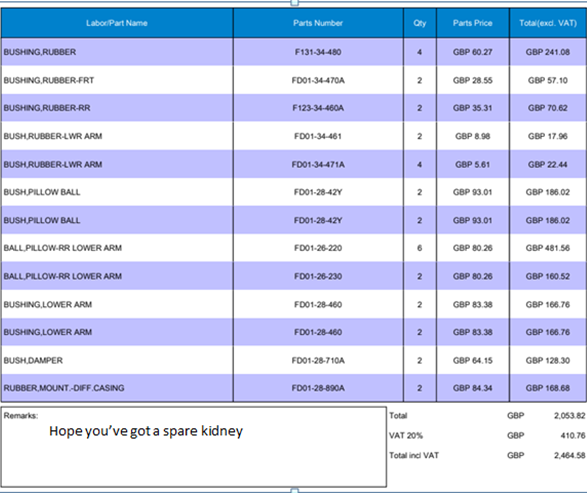This screenshot has height=493, width=587.
Task: Click the Qty column header
Action: tap(420, 23)
